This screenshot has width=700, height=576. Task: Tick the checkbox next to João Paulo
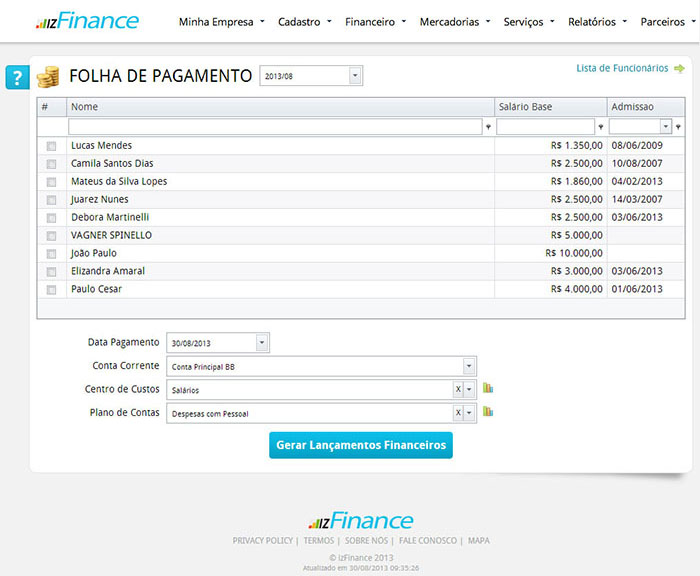[51, 254]
